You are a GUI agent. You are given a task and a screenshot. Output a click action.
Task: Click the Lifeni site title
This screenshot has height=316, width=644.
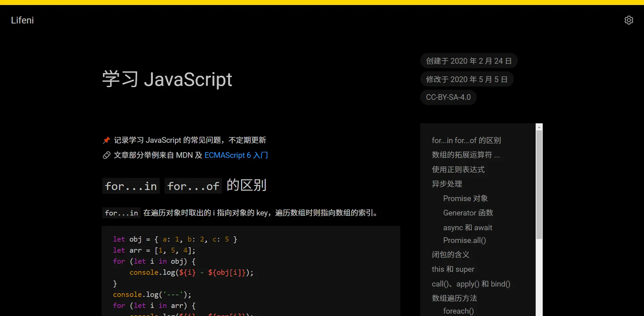pos(22,20)
